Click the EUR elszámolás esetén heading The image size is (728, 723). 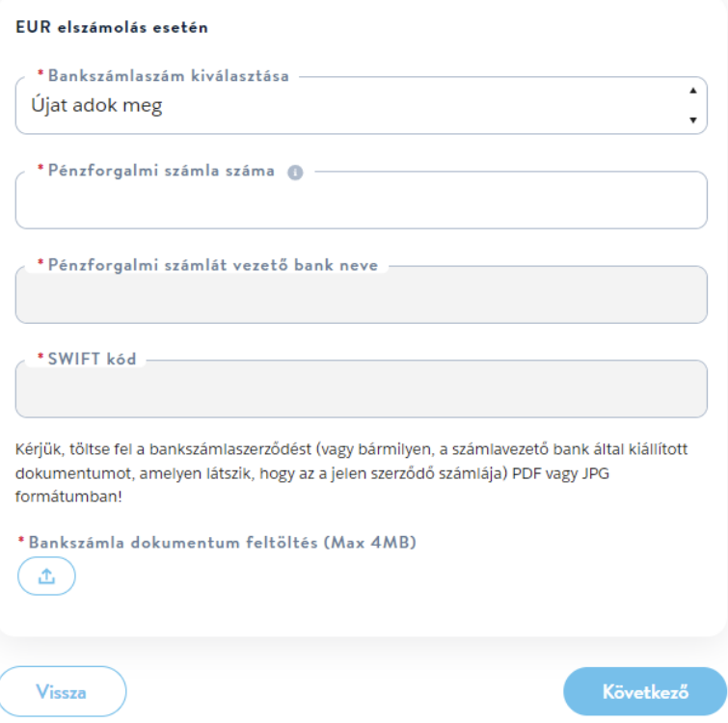[x=112, y=27]
